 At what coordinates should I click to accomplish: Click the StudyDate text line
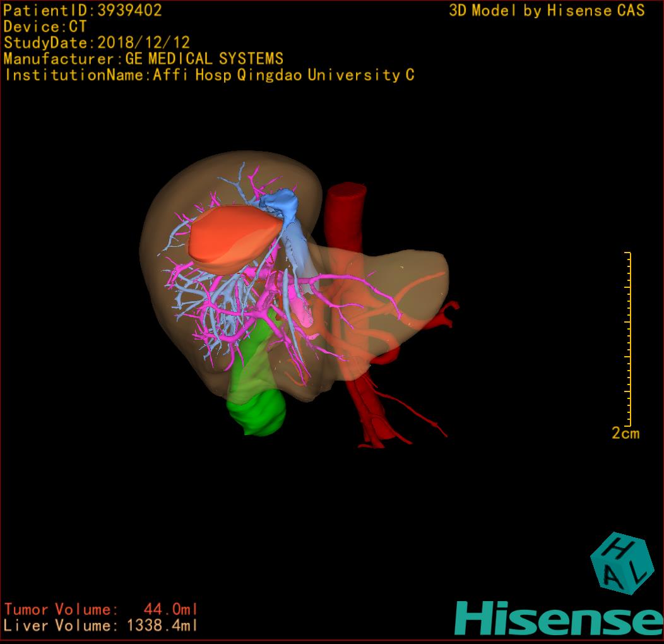97,43
